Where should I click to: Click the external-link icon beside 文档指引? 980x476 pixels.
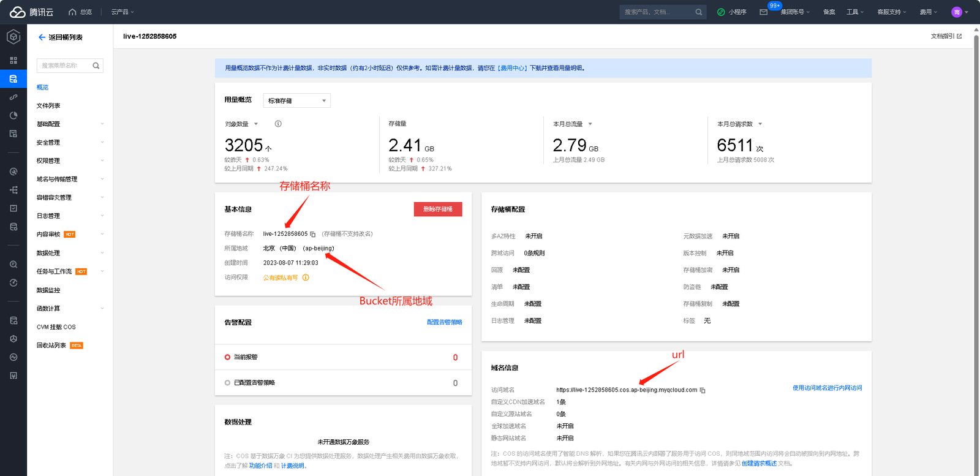pyautogui.click(x=959, y=36)
